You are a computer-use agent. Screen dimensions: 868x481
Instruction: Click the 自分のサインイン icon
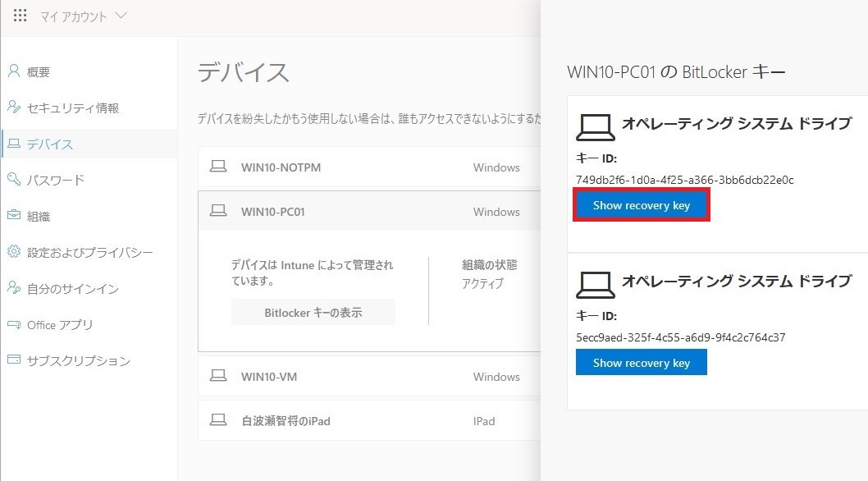(14, 287)
